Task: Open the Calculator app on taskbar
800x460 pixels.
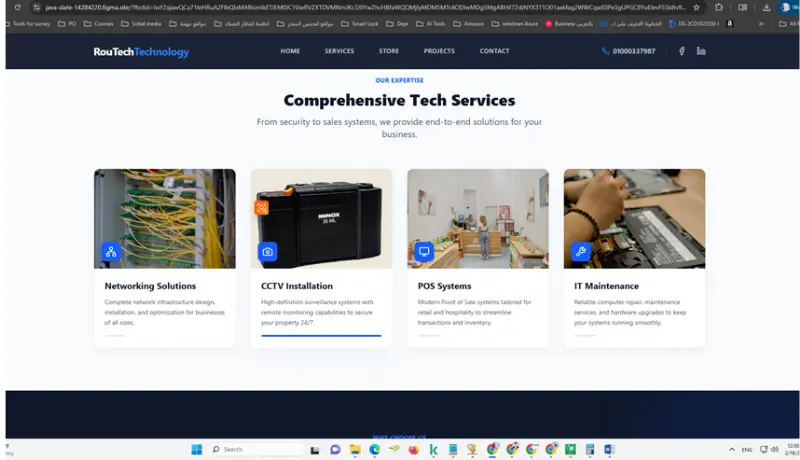Action: click(590, 449)
